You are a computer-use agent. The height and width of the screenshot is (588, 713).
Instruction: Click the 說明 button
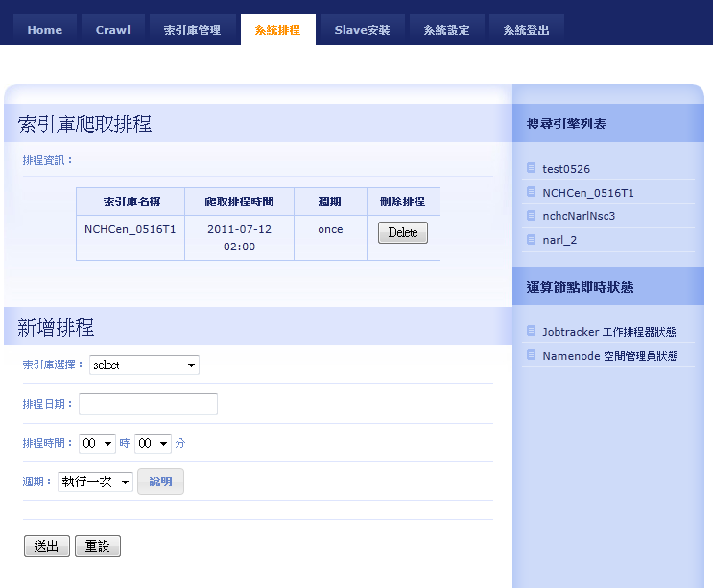point(160,482)
